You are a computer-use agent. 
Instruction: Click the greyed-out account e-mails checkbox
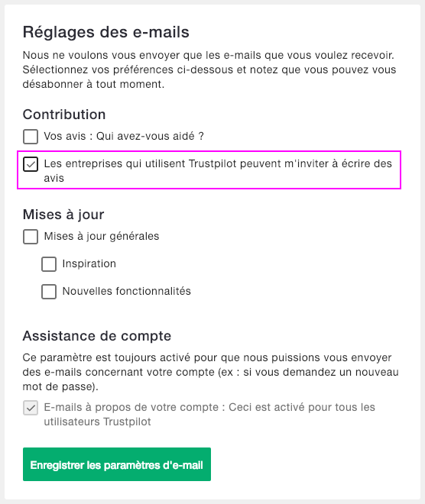[31, 408]
